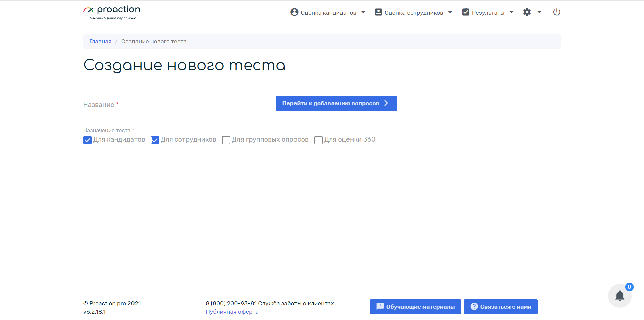Click the results clipboard icon
644x320 pixels.
coord(466,12)
